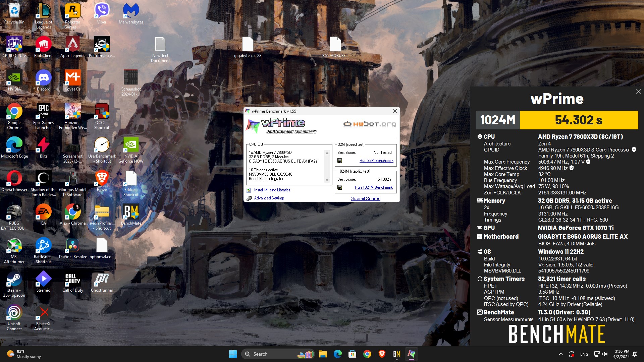Click the taskbar Search box

pyautogui.click(x=278, y=354)
